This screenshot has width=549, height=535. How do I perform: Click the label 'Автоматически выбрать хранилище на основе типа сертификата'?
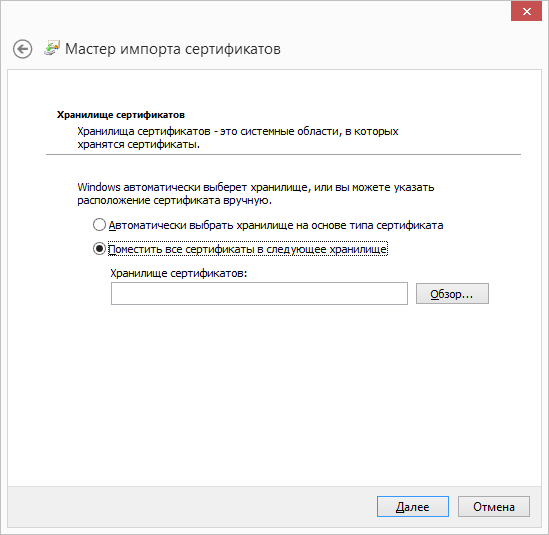(276, 225)
